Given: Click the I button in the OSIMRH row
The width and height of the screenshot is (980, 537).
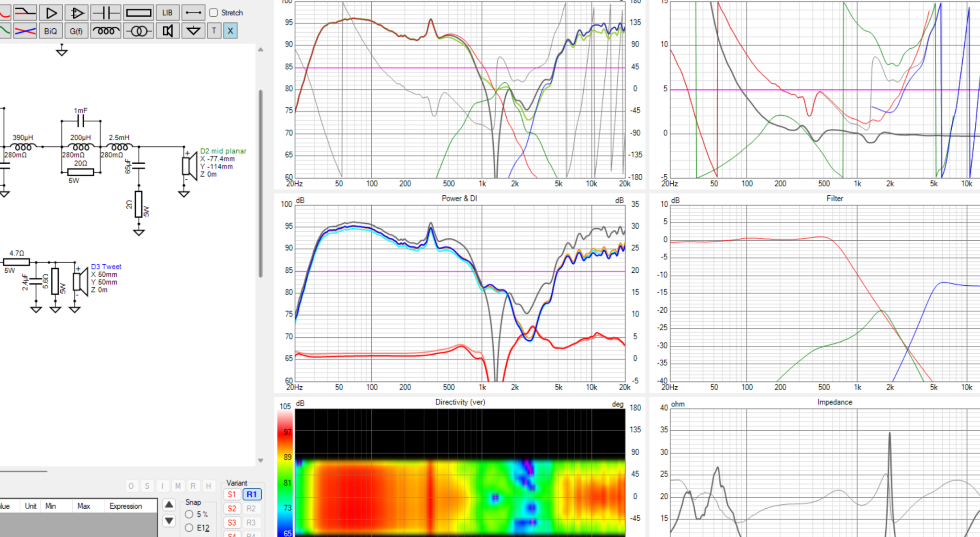Looking at the screenshot, I should pyautogui.click(x=162, y=486).
